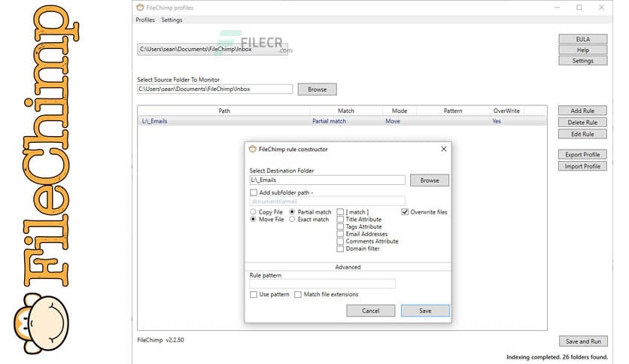Screen dimensions: 629x364
Task: Enable the Comments Attribute checkbox
Action: pos(340,241)
